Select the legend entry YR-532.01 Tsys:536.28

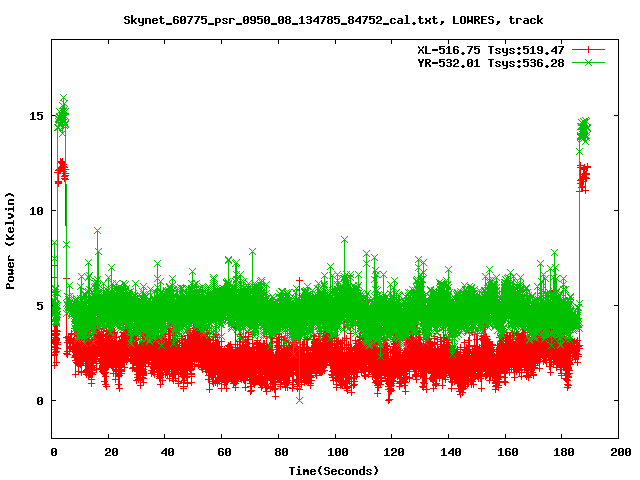(x=490, y=63)
